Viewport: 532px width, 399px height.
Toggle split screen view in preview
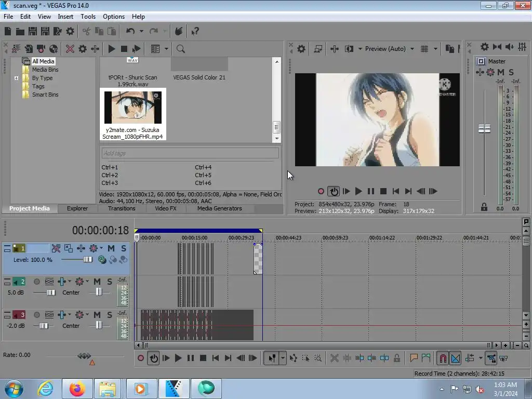(349, 49)
